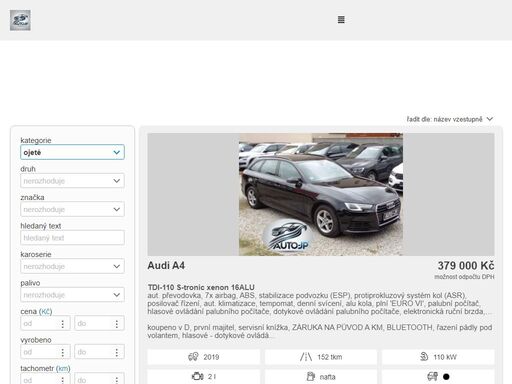This screenshot has height=384, width=512.
Task: Click the road mileage icon by 152 tkm
Action: pos(306,357)
